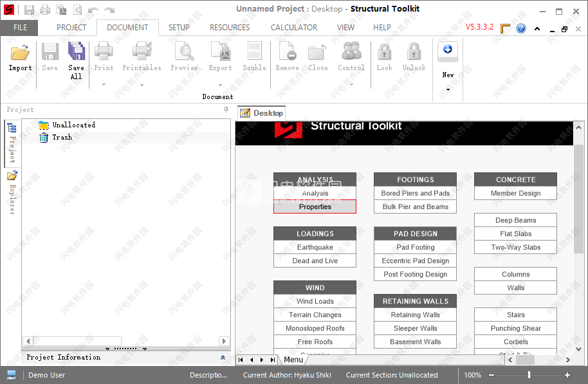Click the Import folder icon
Image resolution: width=588 pixels, height=384 pixels.
[x=20, y=52]
